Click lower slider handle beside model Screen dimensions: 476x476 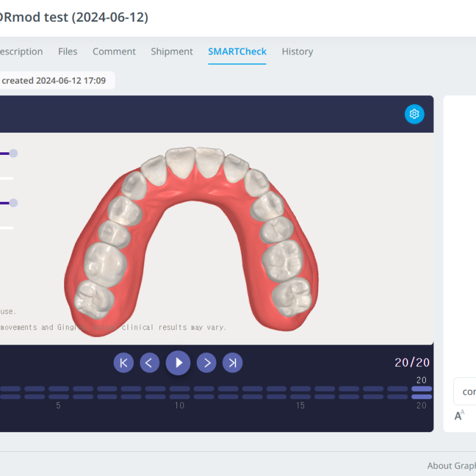point(13,203)
